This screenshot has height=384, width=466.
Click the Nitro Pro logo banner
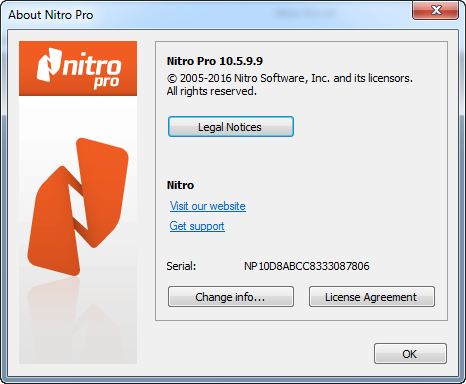click(78, 68)
